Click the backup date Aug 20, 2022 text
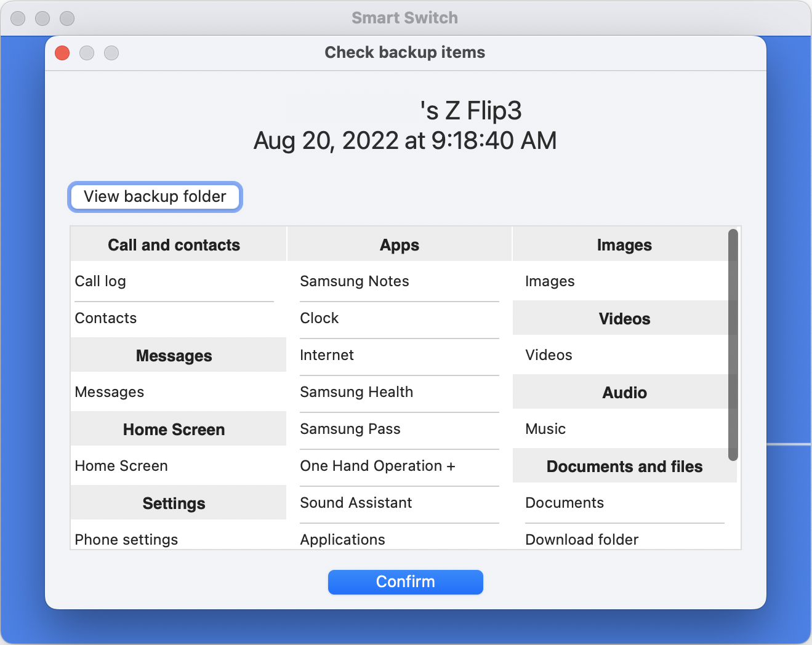The width and height of the screenshot is (812, 645). 405,141
